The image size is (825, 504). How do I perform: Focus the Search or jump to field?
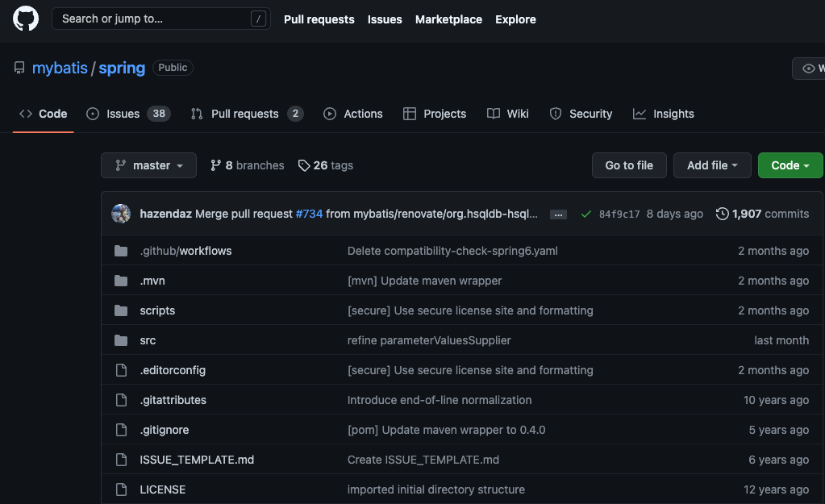pyautogui.click(x=161, y=19)
